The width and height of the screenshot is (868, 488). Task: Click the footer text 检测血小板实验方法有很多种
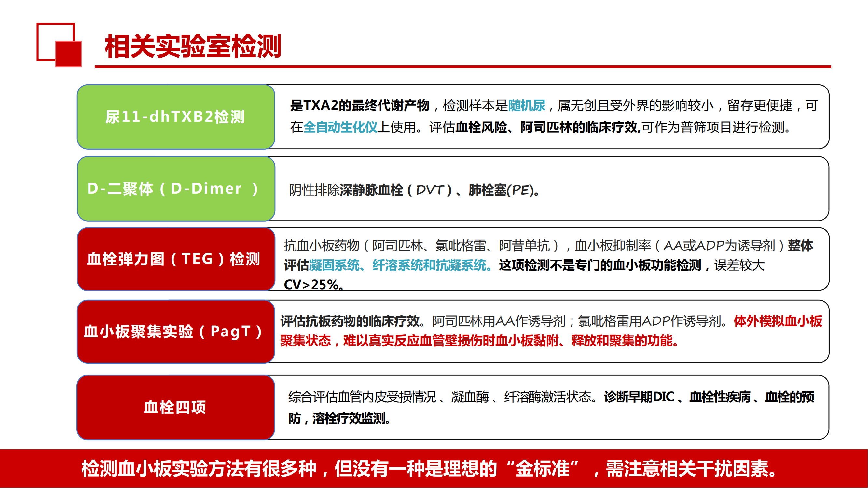click(199, 468)
